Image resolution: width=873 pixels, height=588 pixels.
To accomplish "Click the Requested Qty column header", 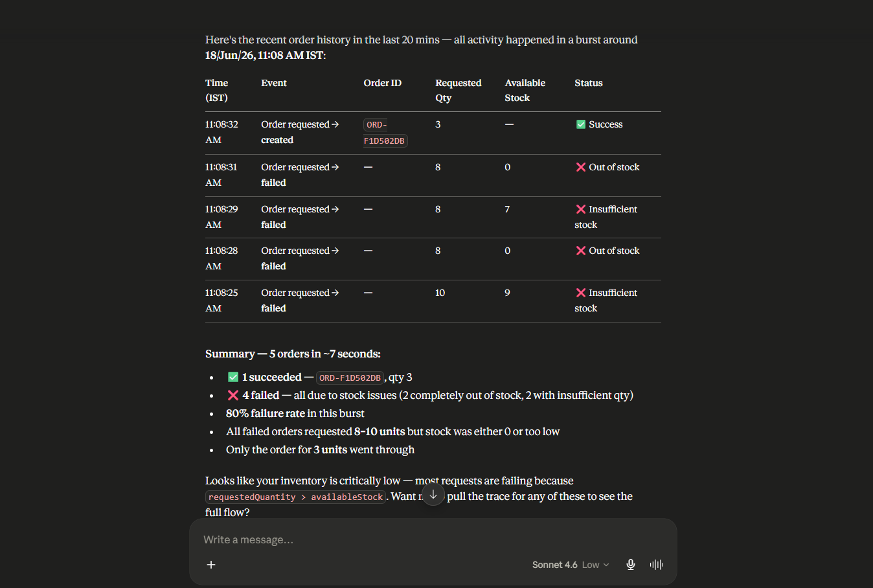I will [x=459, y=90].
